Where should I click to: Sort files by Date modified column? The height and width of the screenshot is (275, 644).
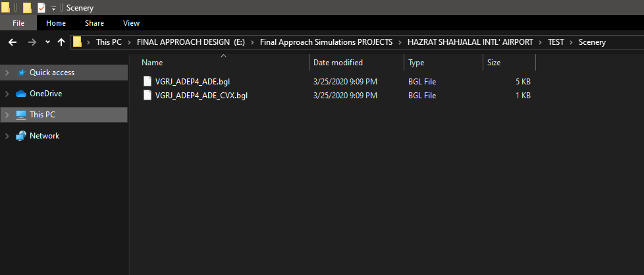point(337,63)
